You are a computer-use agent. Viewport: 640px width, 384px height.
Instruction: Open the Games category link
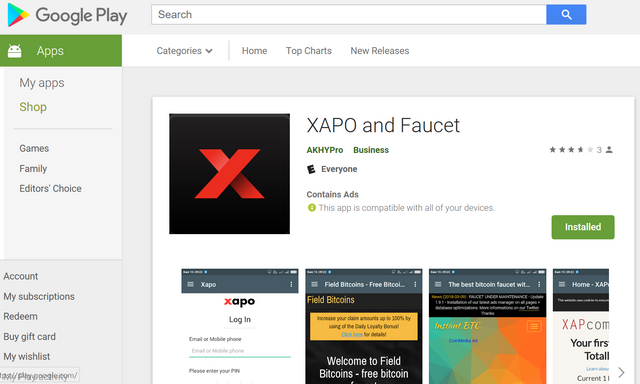coord(34,148)
